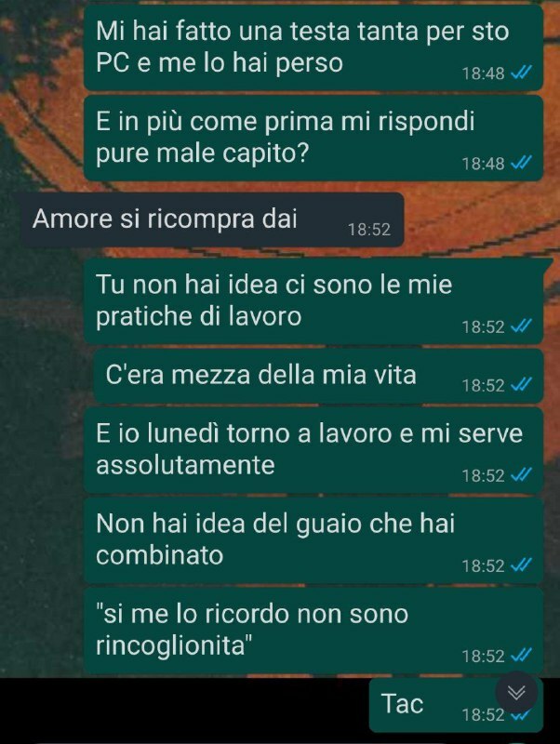Tap the 18:48 timestamp on the "PC e me lo hai perso" message

483,73
